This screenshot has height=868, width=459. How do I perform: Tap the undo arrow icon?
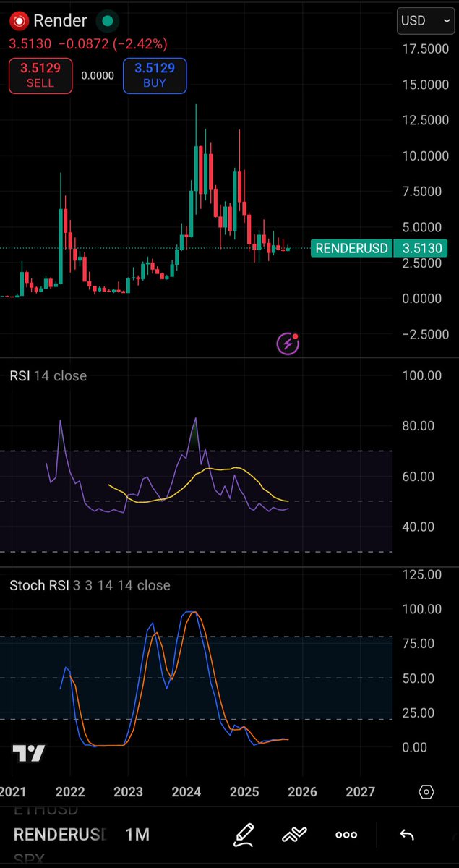[407, 835]
